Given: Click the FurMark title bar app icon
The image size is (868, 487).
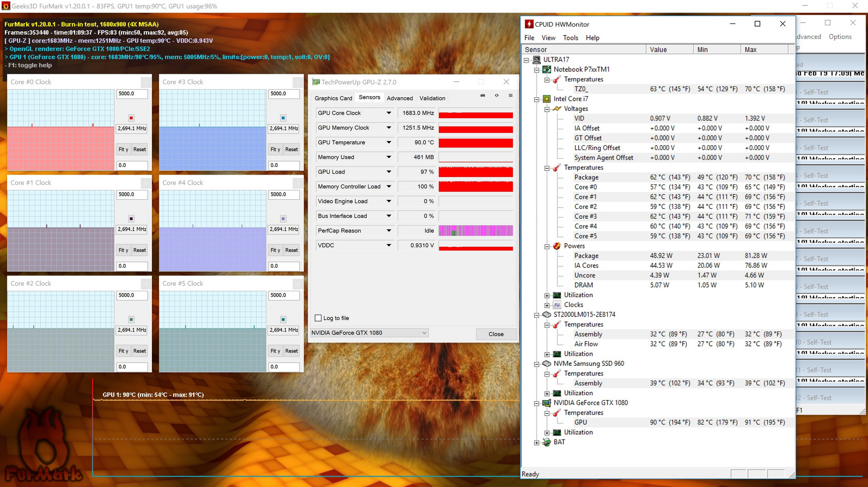Looking at the screenshot, I should [x=6, y=6].
